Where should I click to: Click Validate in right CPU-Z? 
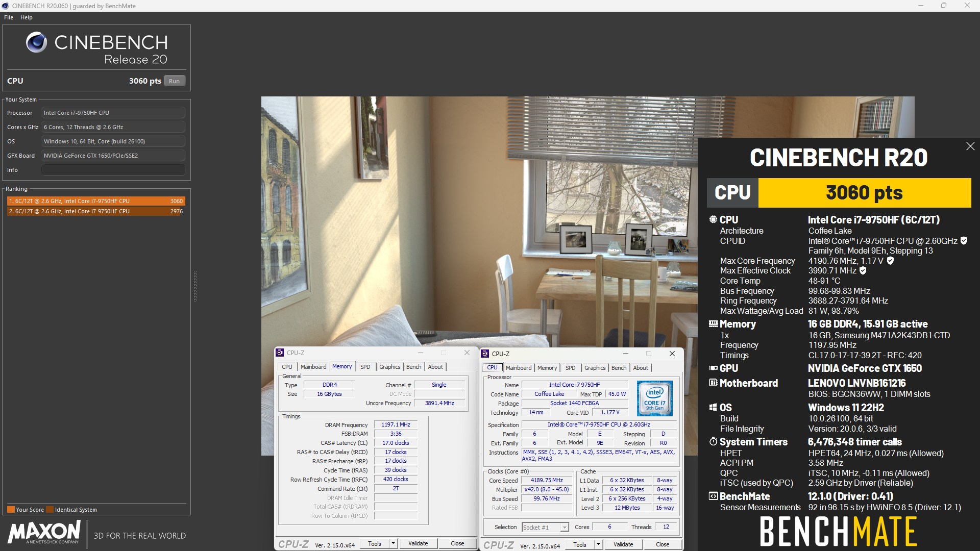pos(623,544)
